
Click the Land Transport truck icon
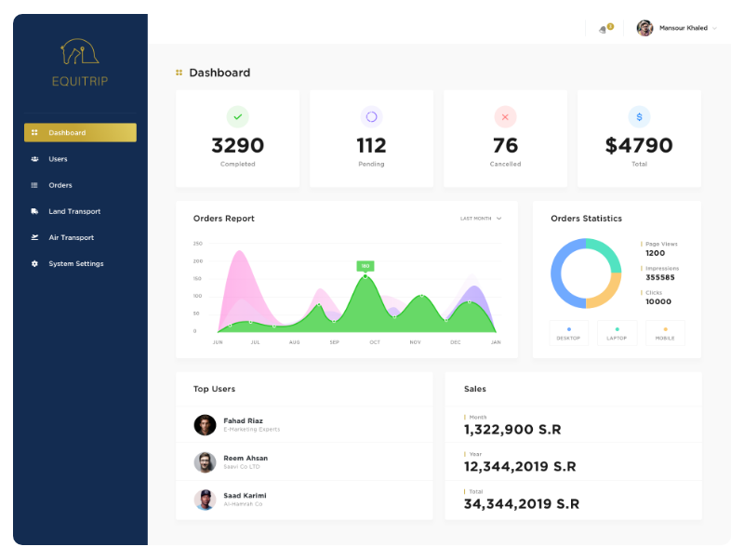pos(34,211)
